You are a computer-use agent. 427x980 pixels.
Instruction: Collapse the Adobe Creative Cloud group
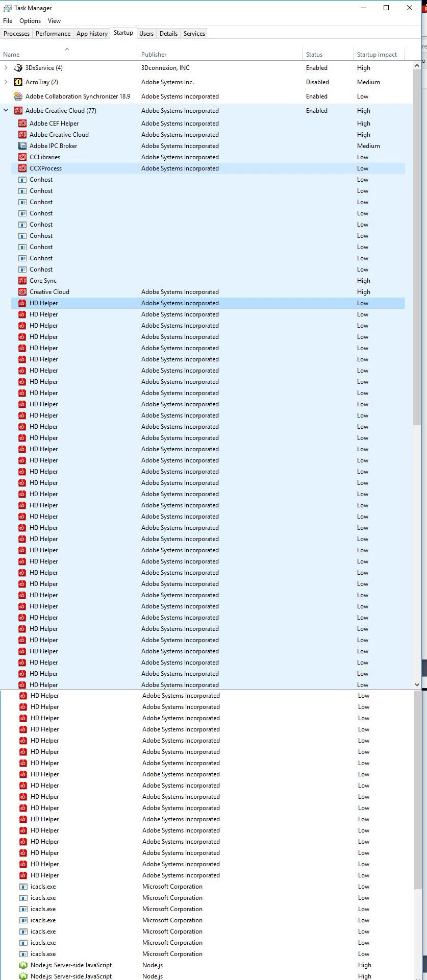click(6, 110)
